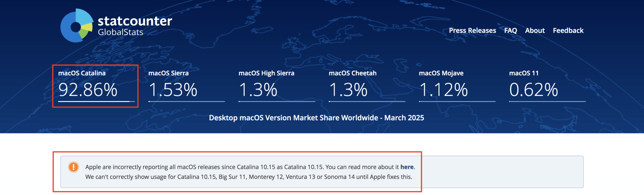
Task: Select the macOS Sierra 1.53% stat
Action: (x=186, y=86)
